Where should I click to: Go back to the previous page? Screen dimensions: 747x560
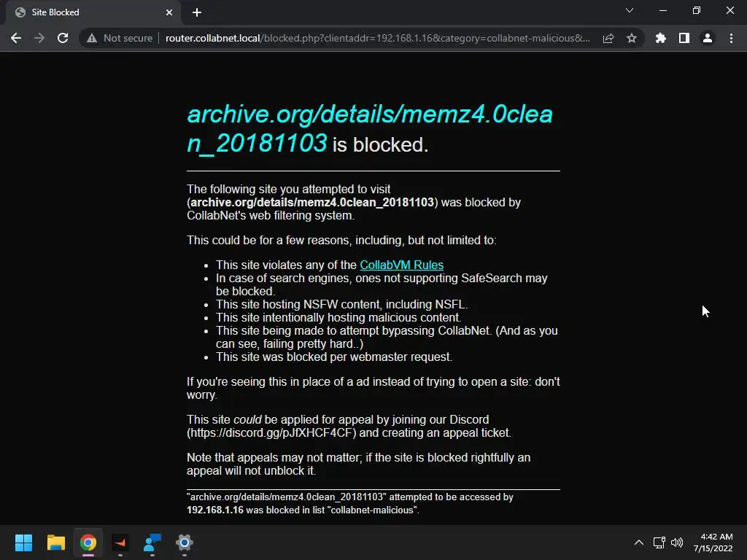click(16, 38)
